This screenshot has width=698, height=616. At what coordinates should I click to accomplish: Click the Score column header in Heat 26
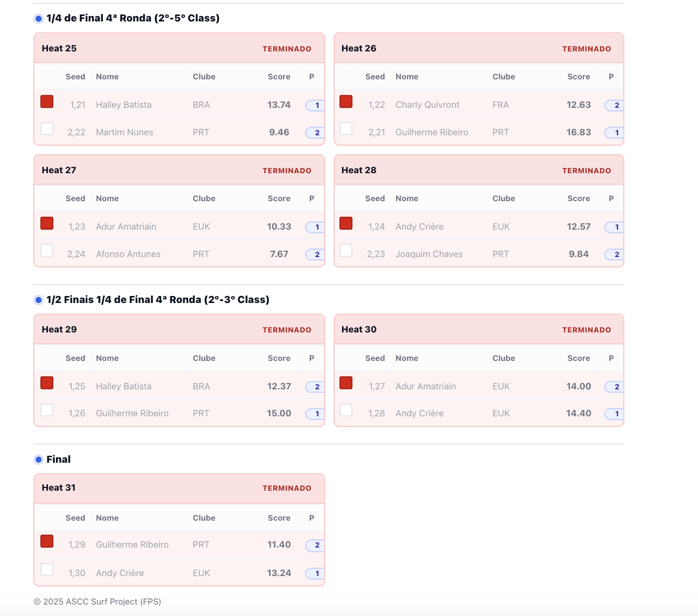coord(578,77)
